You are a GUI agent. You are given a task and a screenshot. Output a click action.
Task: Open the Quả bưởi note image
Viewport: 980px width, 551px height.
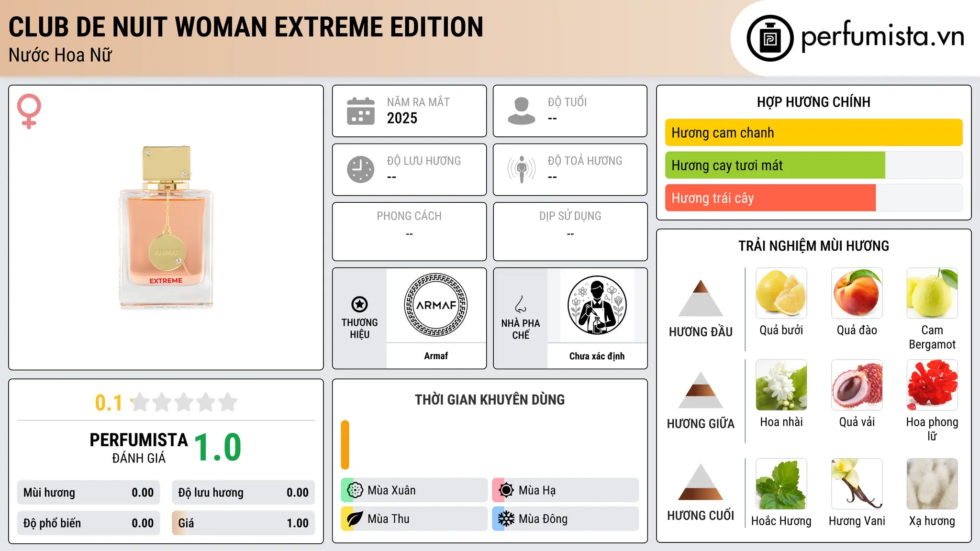click(781, 293)
